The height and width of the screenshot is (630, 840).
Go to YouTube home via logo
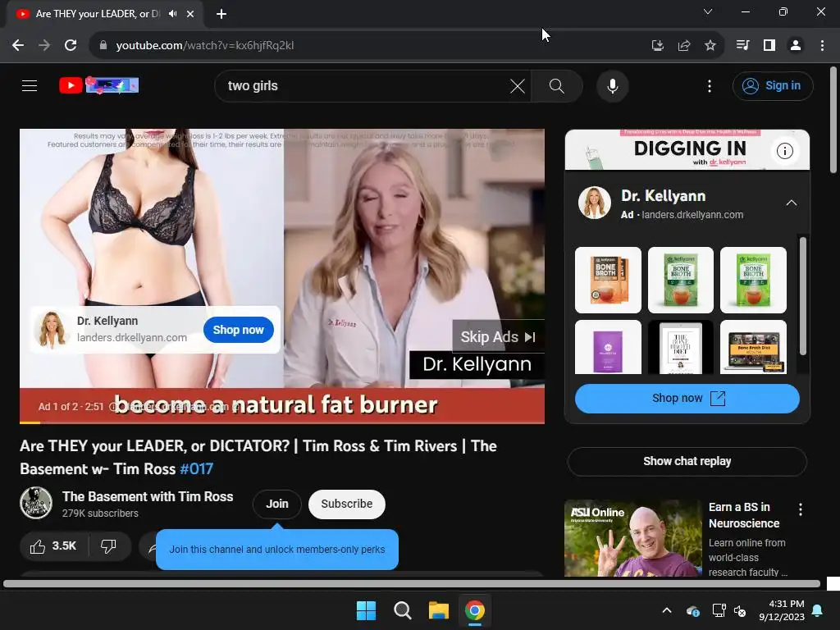click(99, 85)
